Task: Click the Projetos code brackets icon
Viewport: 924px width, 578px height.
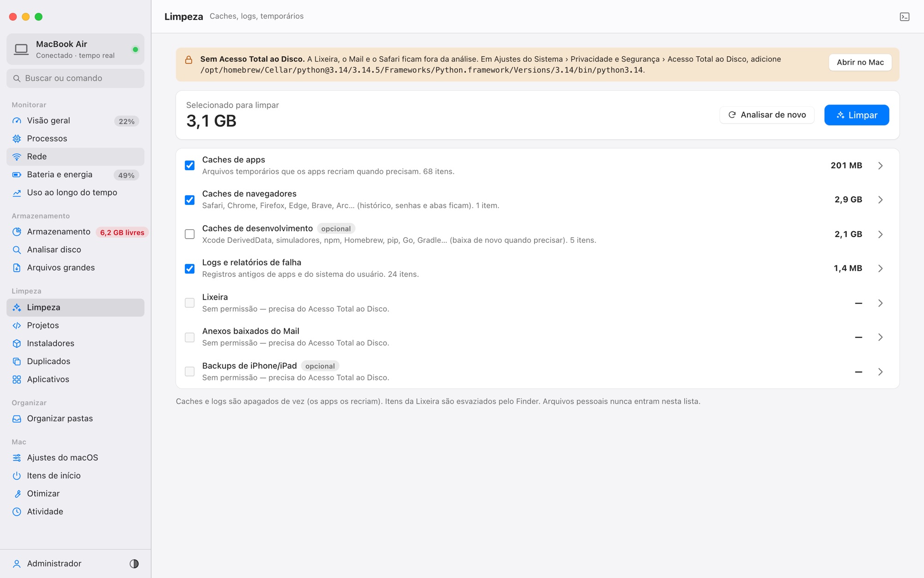Action: coord(17,326)
